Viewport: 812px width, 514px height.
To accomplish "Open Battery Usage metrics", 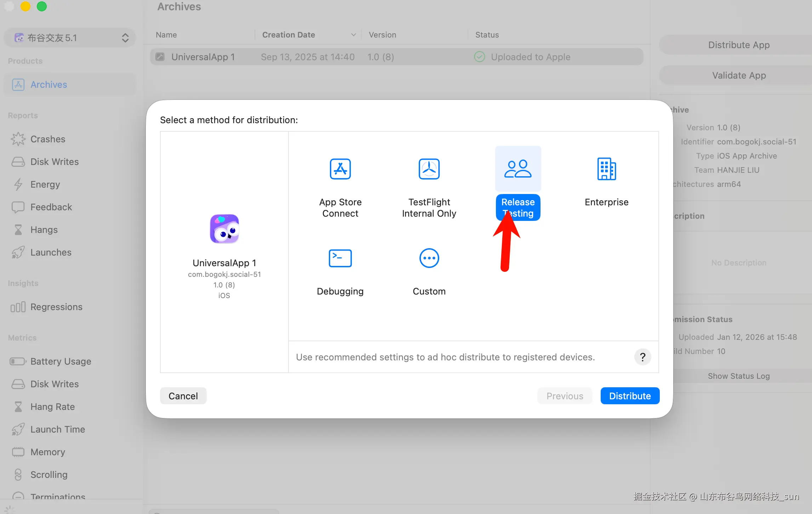I will (x=61, y=361).
